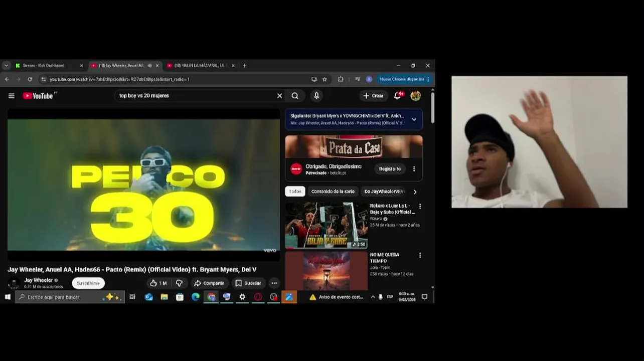
Task: Close the Stream - Kick Dashboard tab
Action: pyautogui.click(x=81, y=66)
